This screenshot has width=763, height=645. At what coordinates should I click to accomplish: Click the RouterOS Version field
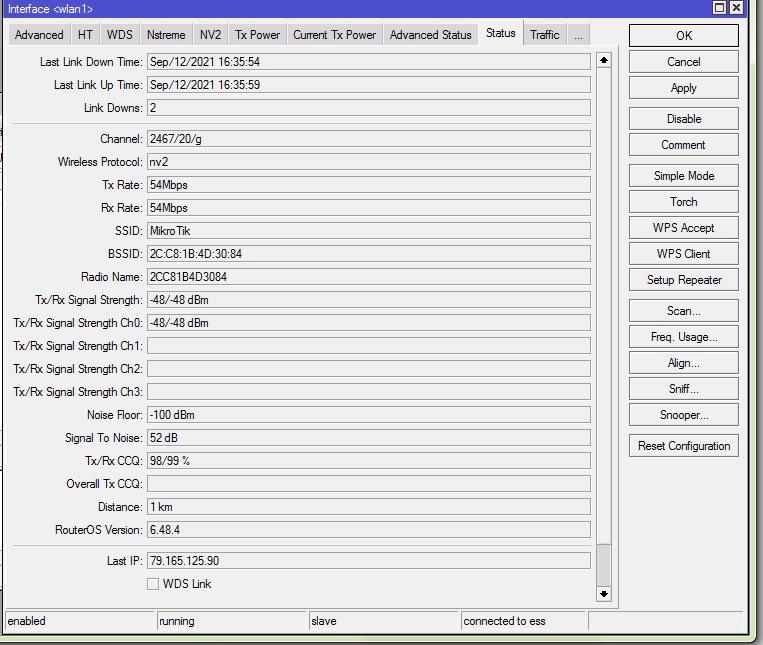click(369, 530)
